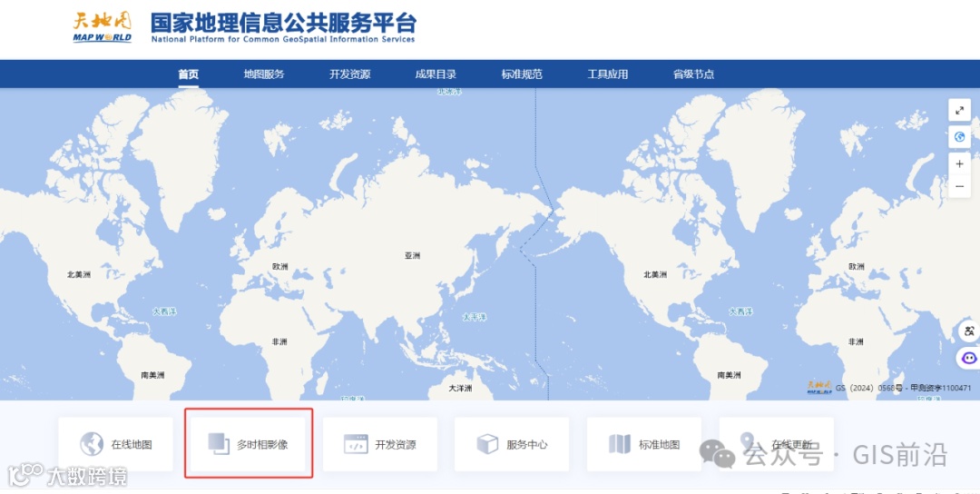Click the right 南美洲 map label

(729, 375)
